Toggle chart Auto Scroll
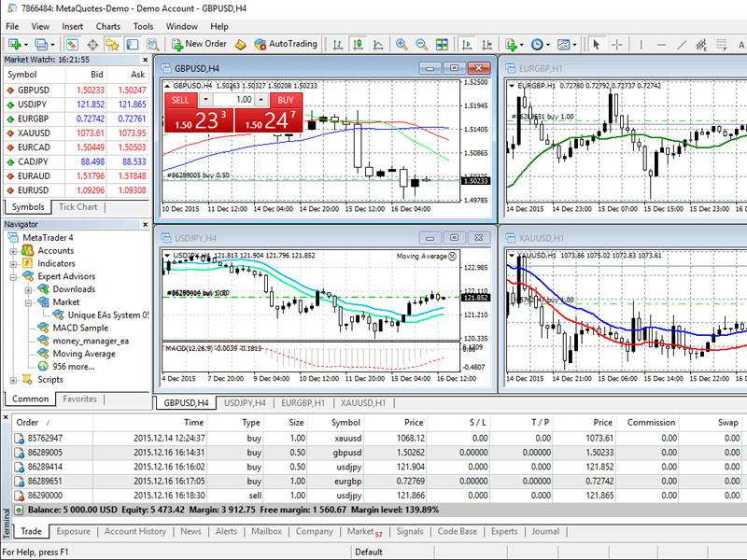The height and width of the screenshot is (560, 747). coord(466,44)
